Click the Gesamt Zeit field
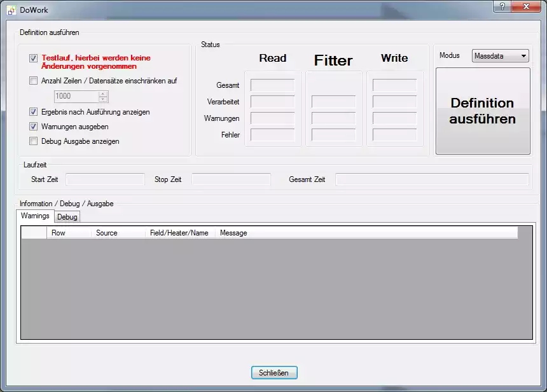Viewport: 547px width, 392px height. [431, 179]
